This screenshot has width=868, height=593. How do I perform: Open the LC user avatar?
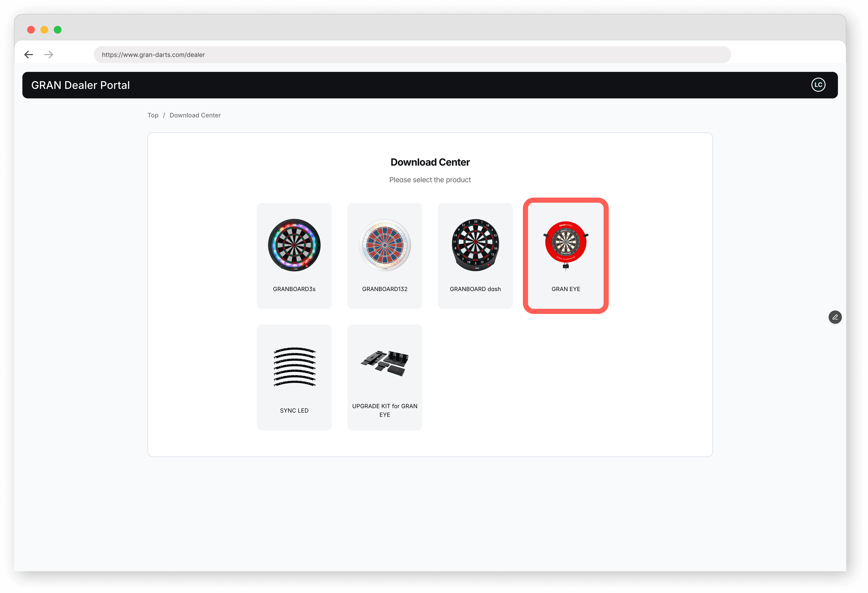[818, 85]
